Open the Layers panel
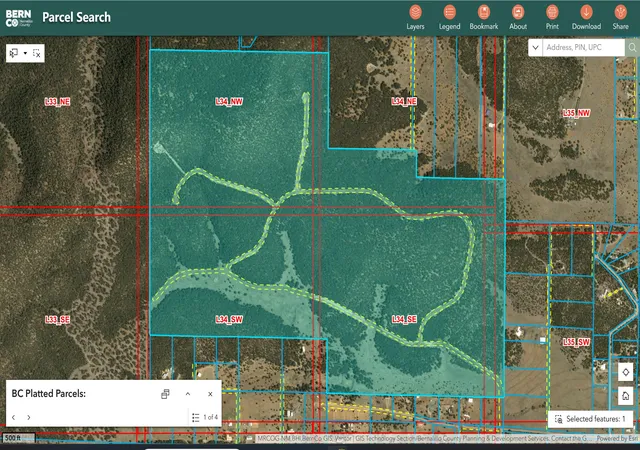 click(415, 17)
